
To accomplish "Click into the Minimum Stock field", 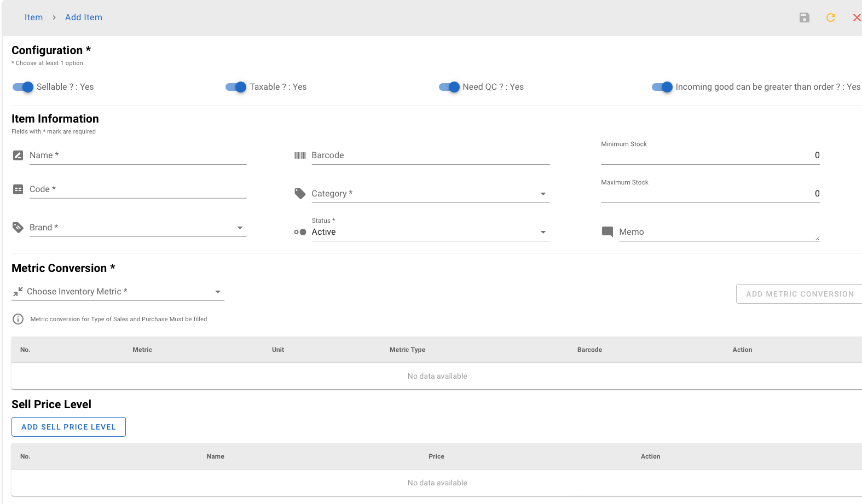I will tap(709, 155).
